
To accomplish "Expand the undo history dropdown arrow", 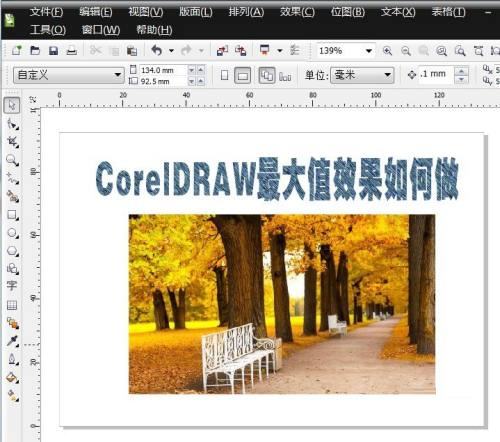I will point(171,51).
